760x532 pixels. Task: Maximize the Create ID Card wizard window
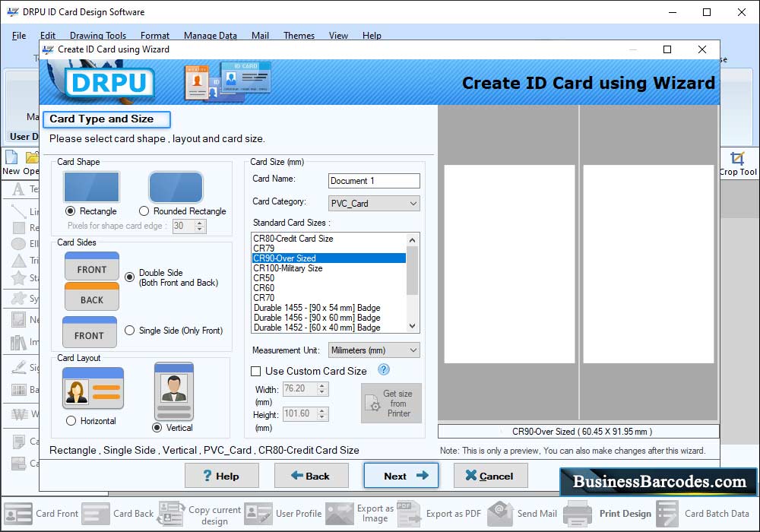pyautogui.click(x=667, y=49)
